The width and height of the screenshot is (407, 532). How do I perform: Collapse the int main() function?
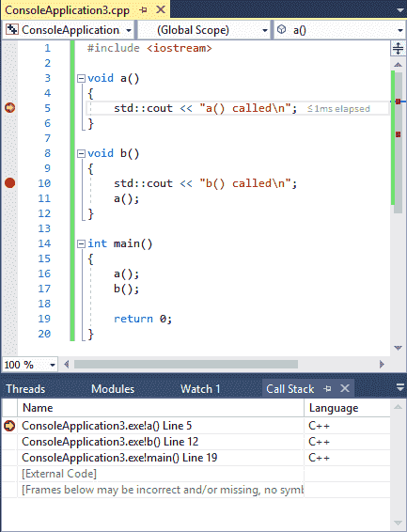[81, 244]
